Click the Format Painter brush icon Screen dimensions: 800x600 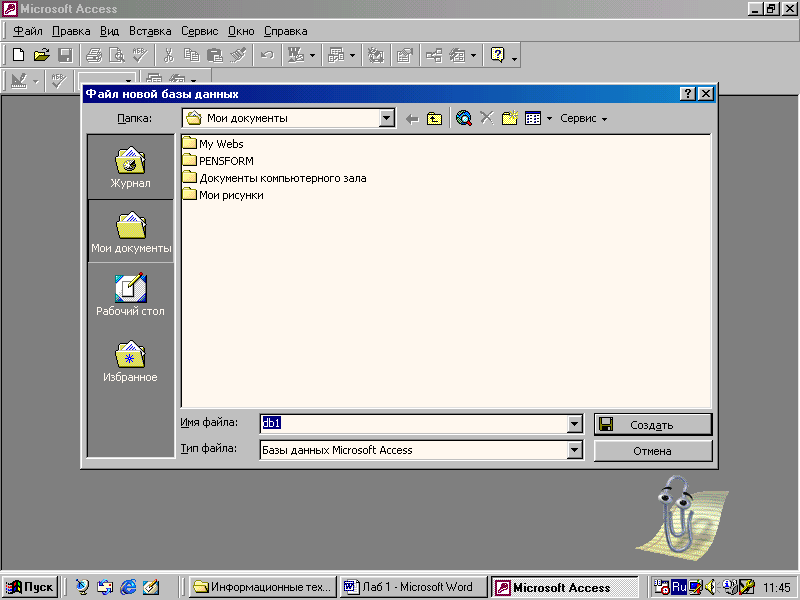pos(238,55)
